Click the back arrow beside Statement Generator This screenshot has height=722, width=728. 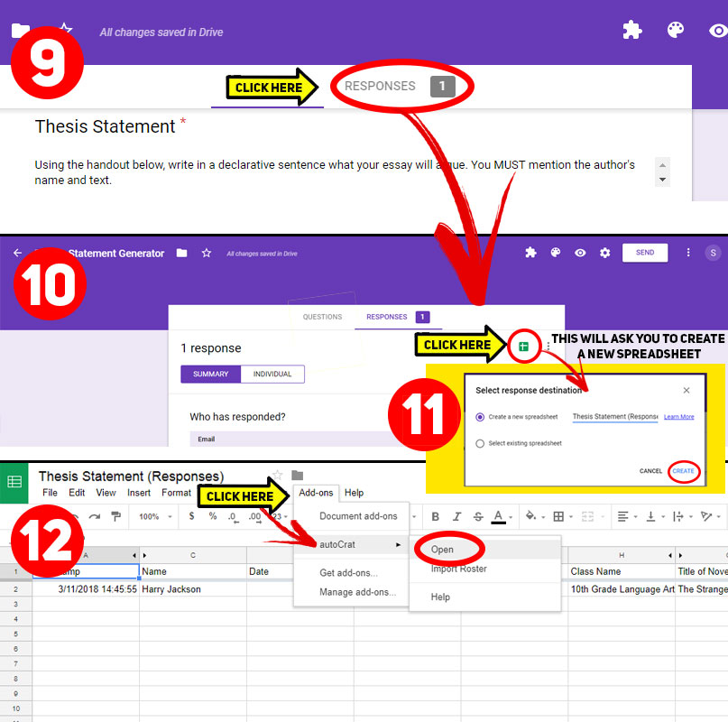pyautogui.click(x=17, y=253)
